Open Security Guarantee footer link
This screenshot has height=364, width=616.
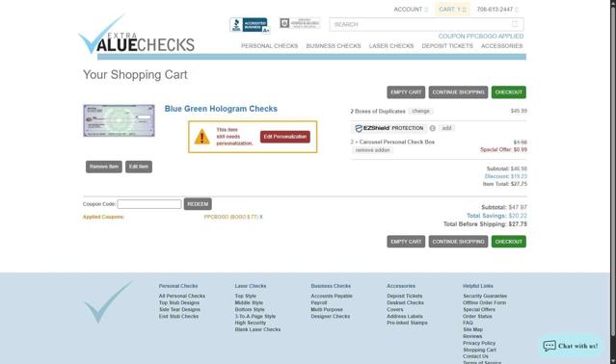point(485,297)
